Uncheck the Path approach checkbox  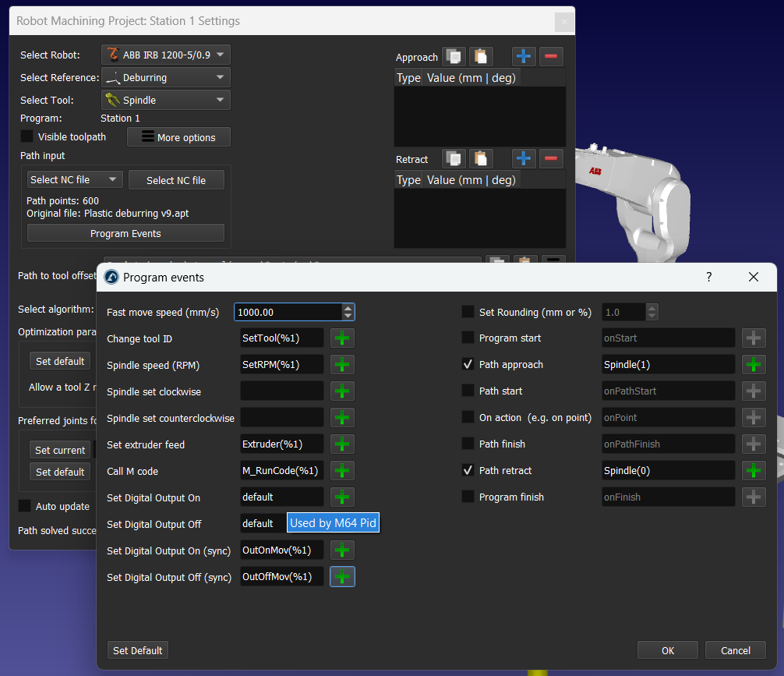point(468,364)
